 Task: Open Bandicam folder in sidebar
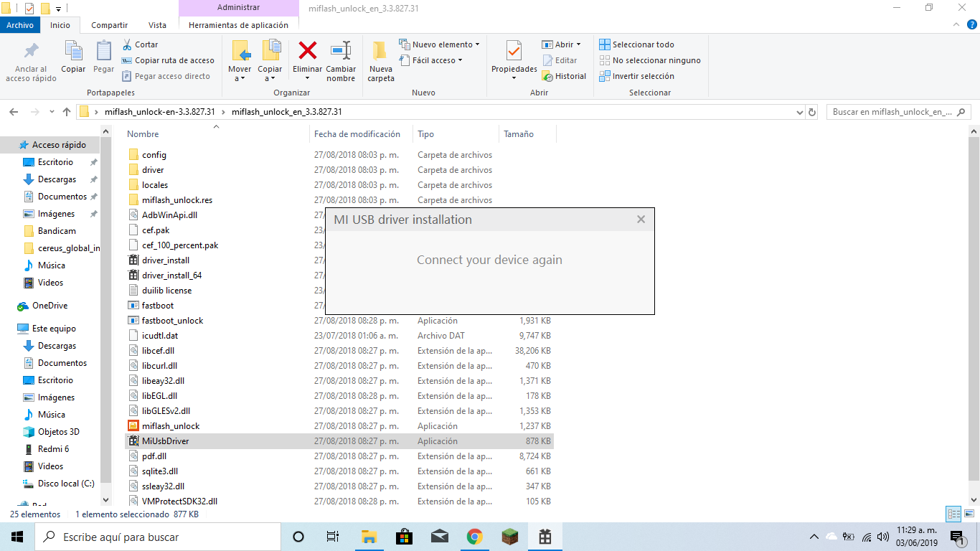(x=57, y=231)
